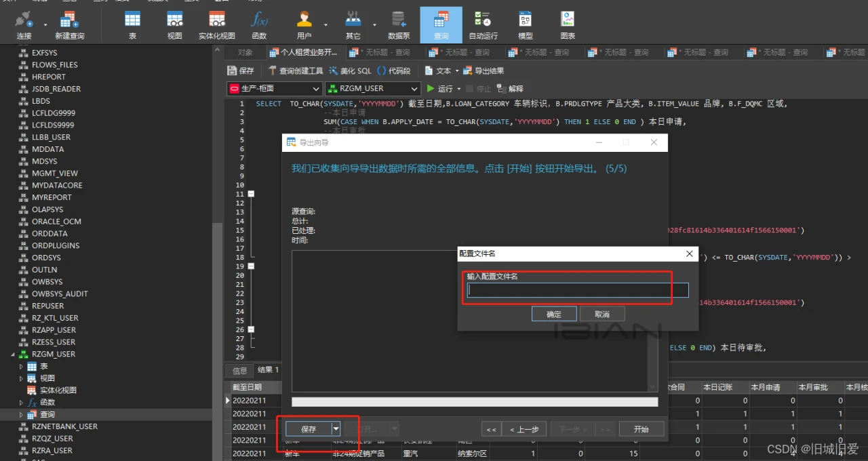The image size is (868, 461).
Task: Open the dropdown arrow beside 运行
Action: (459, 89)
